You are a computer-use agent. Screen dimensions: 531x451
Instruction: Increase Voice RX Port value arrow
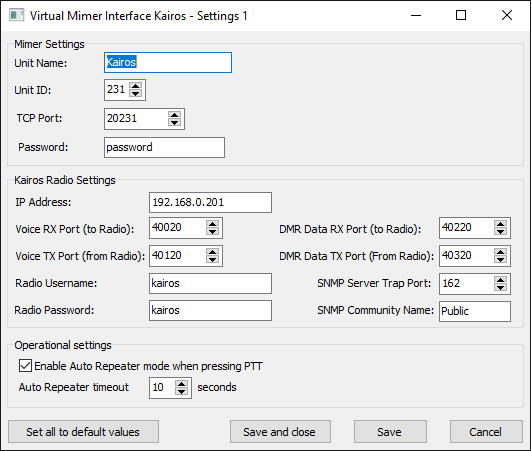pyautogui.click(x=212, y=224)
